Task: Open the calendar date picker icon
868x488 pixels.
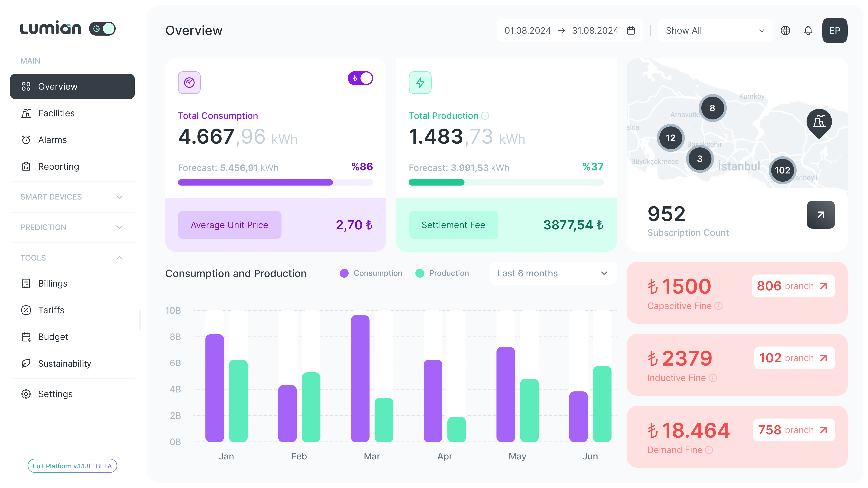Action: click(631, 31)
